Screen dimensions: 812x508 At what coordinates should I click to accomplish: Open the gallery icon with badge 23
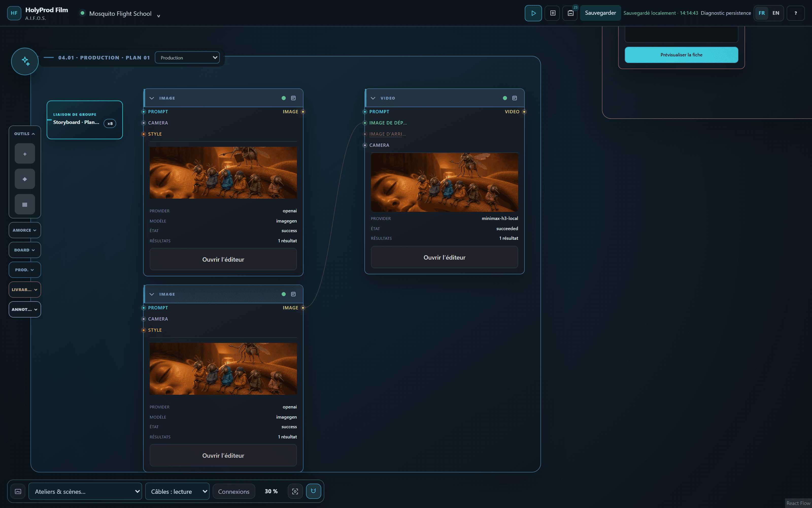click(x=570, y=13)
